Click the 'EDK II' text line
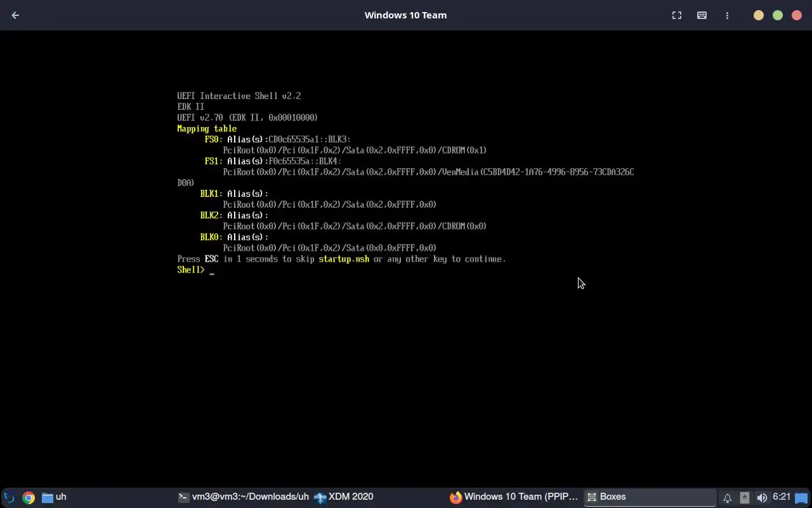The width and height of the screenshot is (812, 508). (190, 107)
